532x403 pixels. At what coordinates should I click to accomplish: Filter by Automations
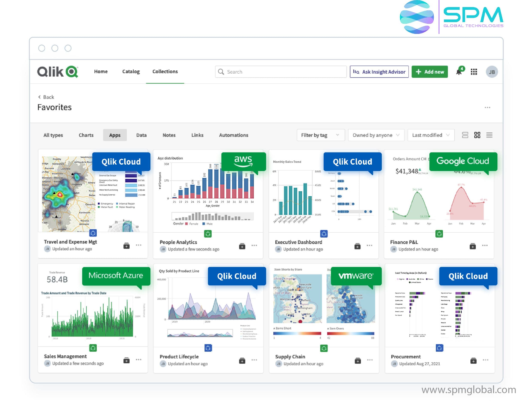(x=233, y=135)
